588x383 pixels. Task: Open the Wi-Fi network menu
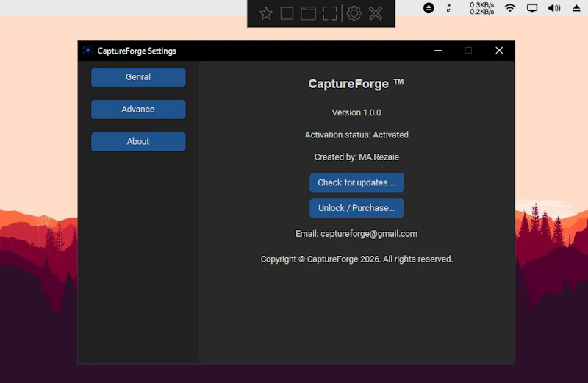coord(509,8)
